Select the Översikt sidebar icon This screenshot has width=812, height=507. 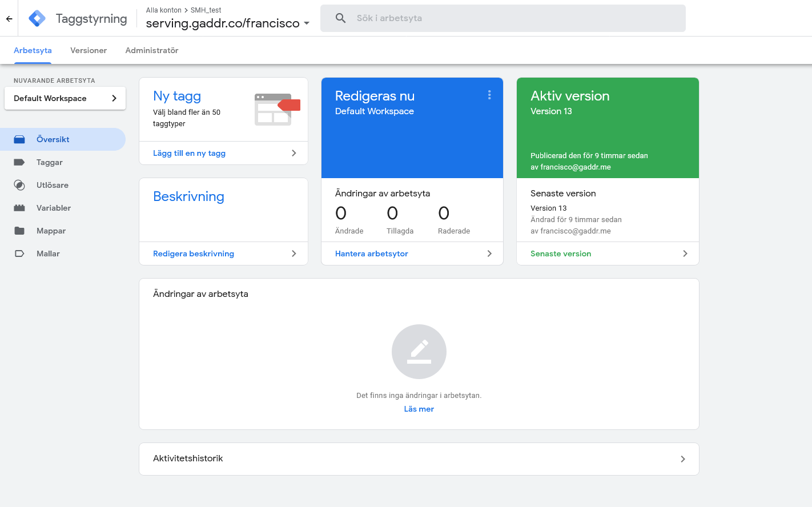click(x=21, y=139)
